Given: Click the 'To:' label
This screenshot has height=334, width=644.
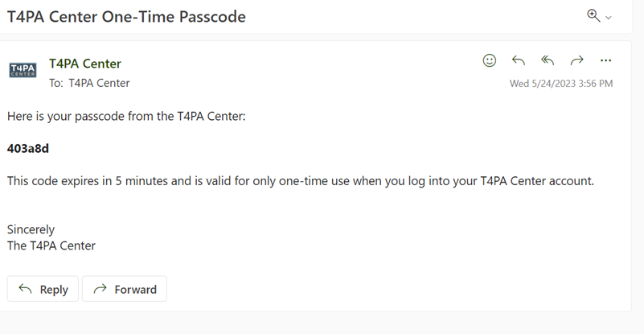Looking at the screenshot, I should 56,83.
